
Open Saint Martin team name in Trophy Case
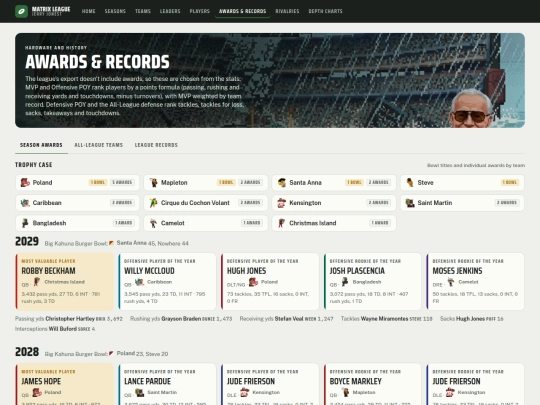435,203
